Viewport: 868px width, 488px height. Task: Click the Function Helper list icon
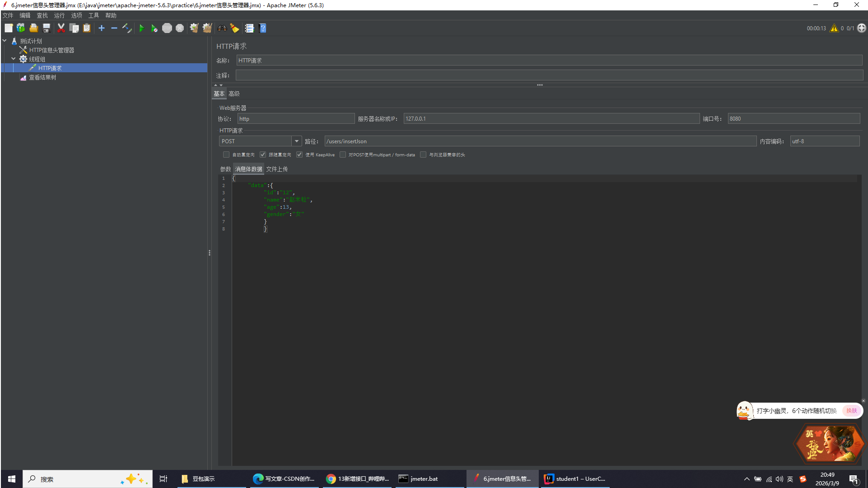coord(249,28)
